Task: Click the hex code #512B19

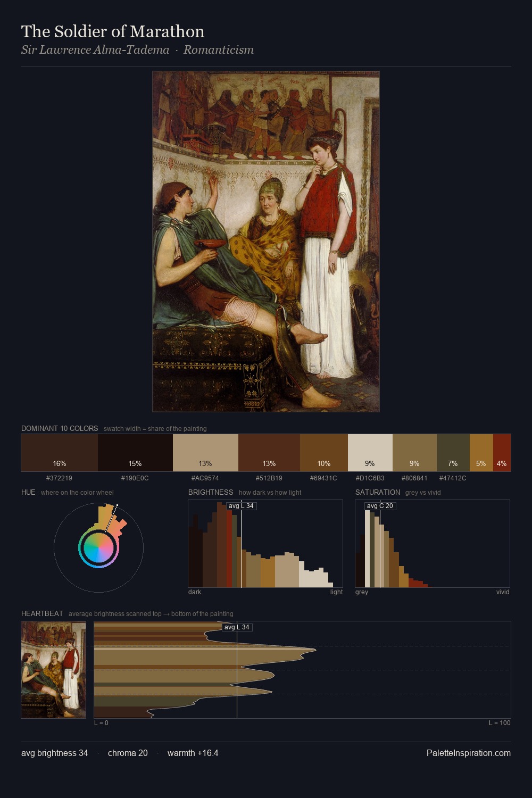Action: point(269,478)
